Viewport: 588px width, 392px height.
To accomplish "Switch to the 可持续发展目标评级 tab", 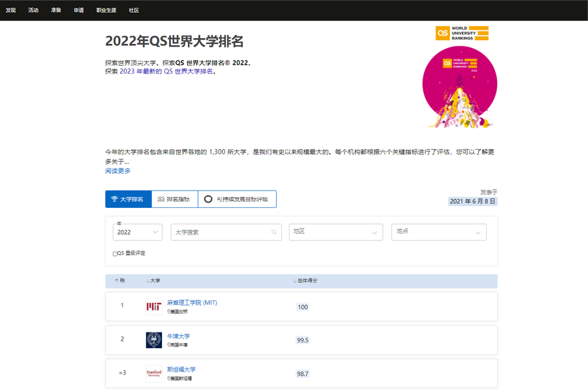I will point(238,199).
